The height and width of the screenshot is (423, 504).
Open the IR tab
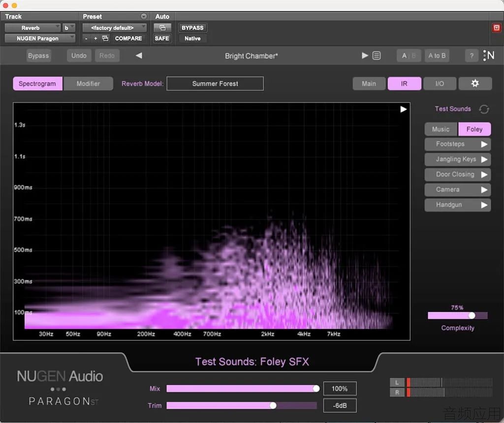click(405, 84)
